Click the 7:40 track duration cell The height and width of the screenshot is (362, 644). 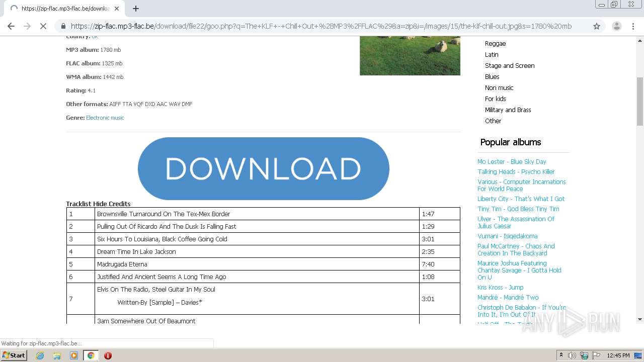coord(439,264)
